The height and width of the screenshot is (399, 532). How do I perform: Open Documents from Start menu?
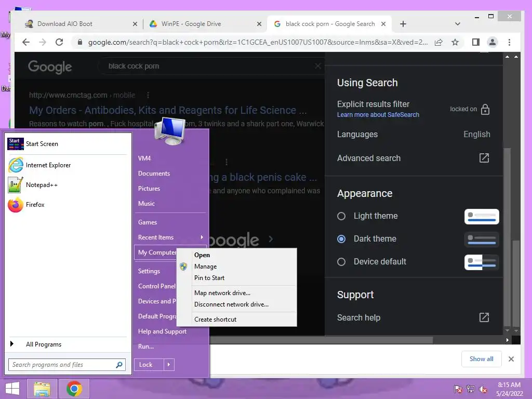154,174
